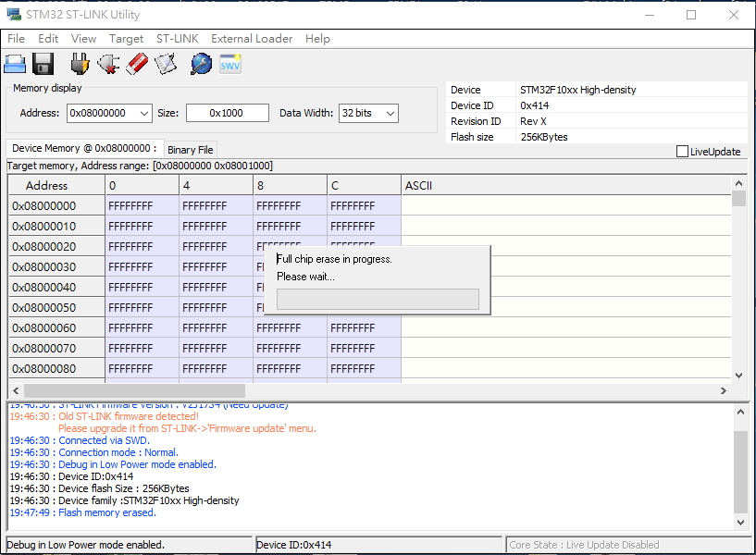Click column header C in memory table
This screenshot has width=756, height=555.
point(364,186)
